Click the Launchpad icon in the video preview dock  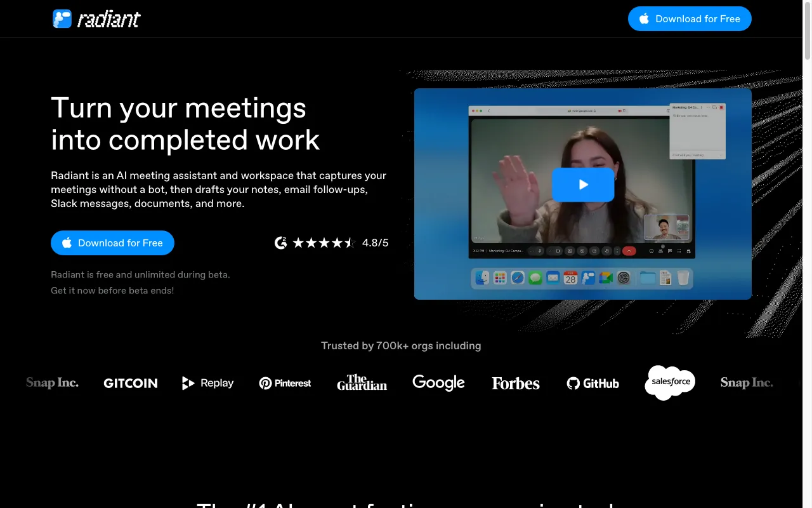coord(501,277)
